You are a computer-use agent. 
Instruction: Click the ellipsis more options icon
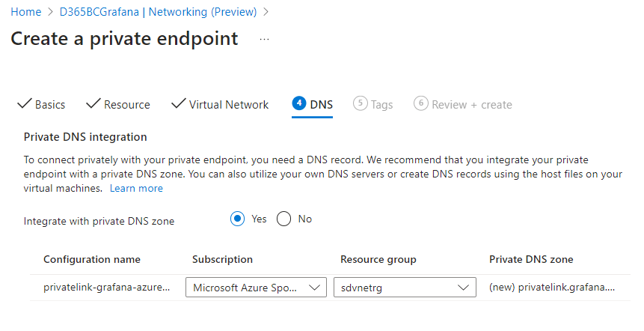pyautogui.click(x=264, y=39)
